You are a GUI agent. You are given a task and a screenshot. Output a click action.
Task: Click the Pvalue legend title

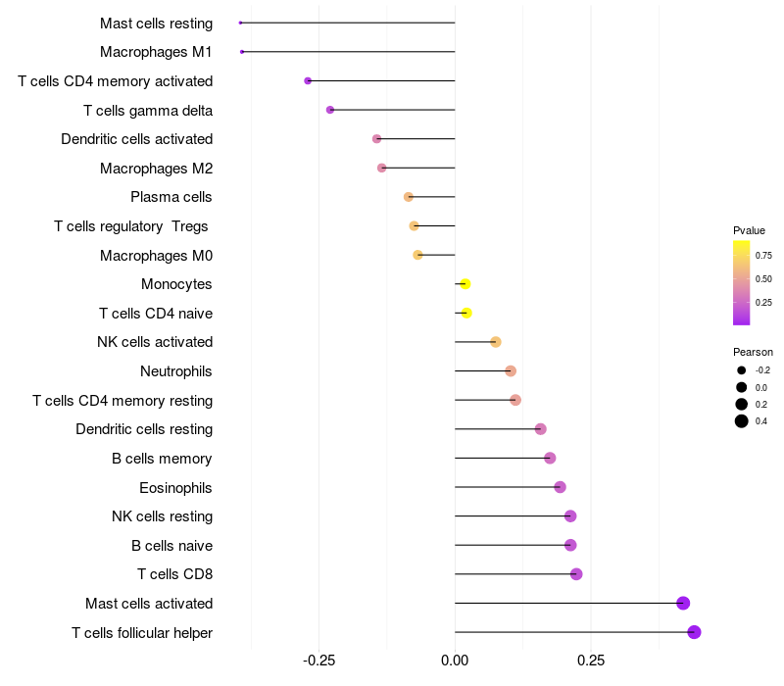click(749, 230)
